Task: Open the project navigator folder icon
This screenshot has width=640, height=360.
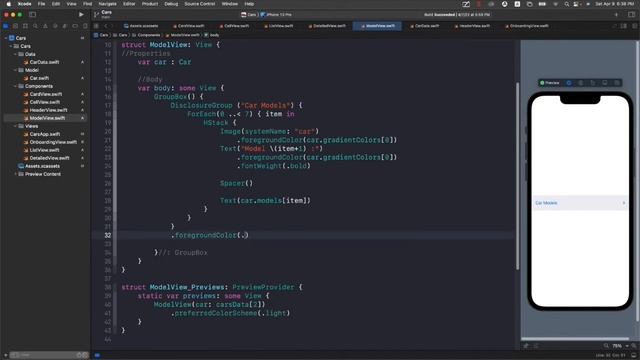Action: tap(6, 26)
